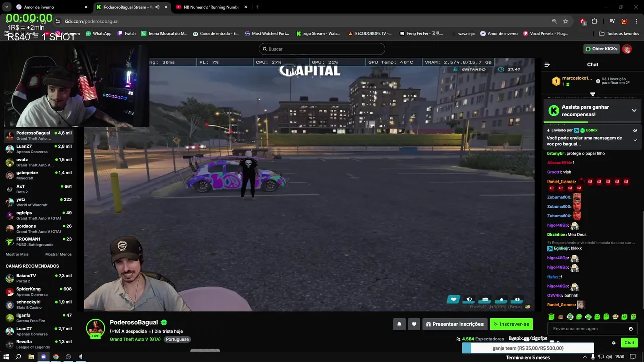Open the gabepeixe Minecraft channel

tap(38, 175)
